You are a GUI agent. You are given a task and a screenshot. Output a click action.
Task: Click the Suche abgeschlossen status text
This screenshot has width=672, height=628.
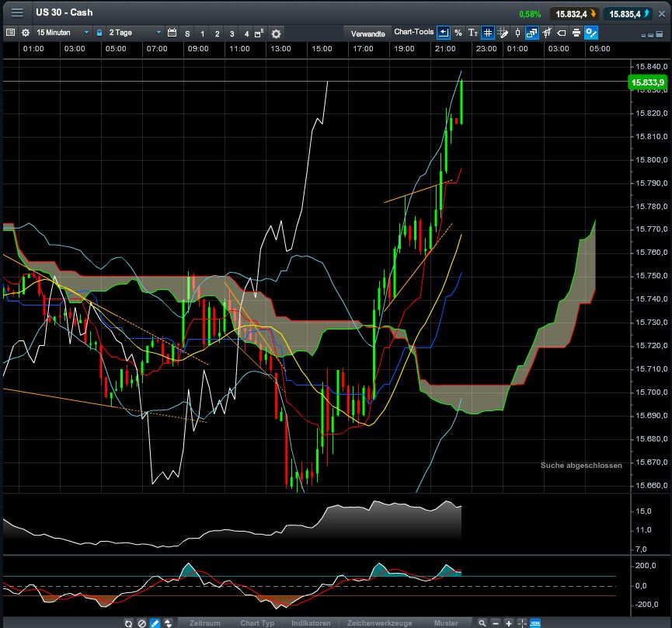click(x=581, y=465)
